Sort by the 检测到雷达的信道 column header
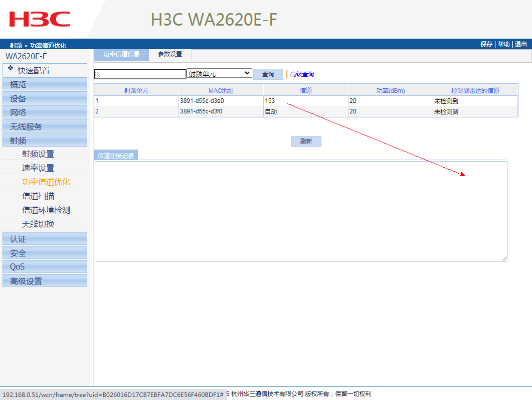Viewport: 532px width, 400px height. pos(475,90)
